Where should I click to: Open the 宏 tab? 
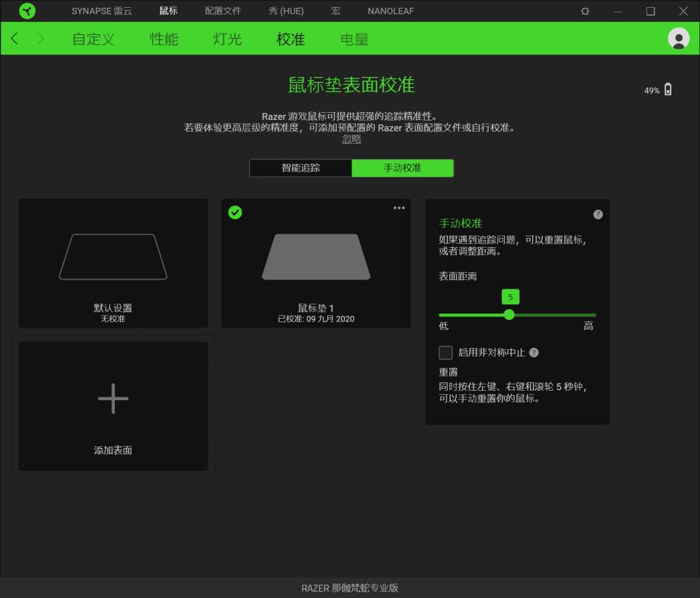pyautogui.click(x=336, y=11)
